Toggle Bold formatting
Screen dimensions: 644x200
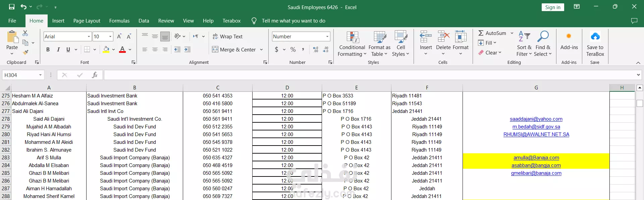coord(48,49)
